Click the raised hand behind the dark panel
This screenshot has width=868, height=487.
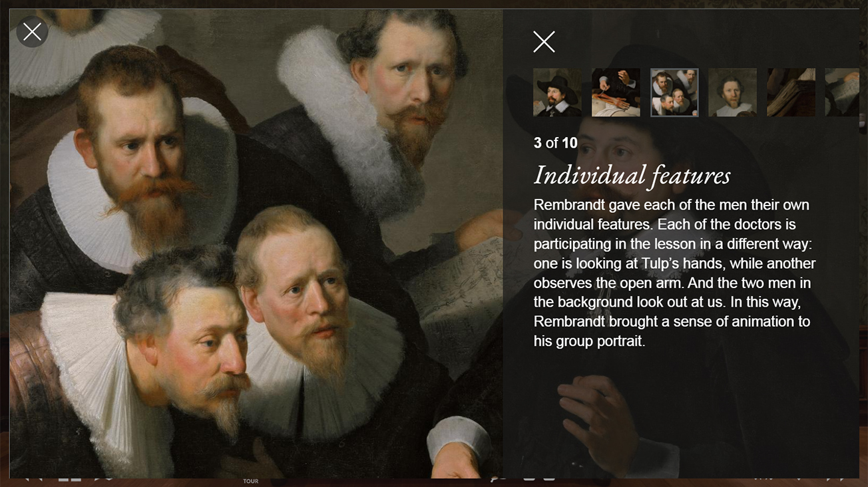(596, 416)
